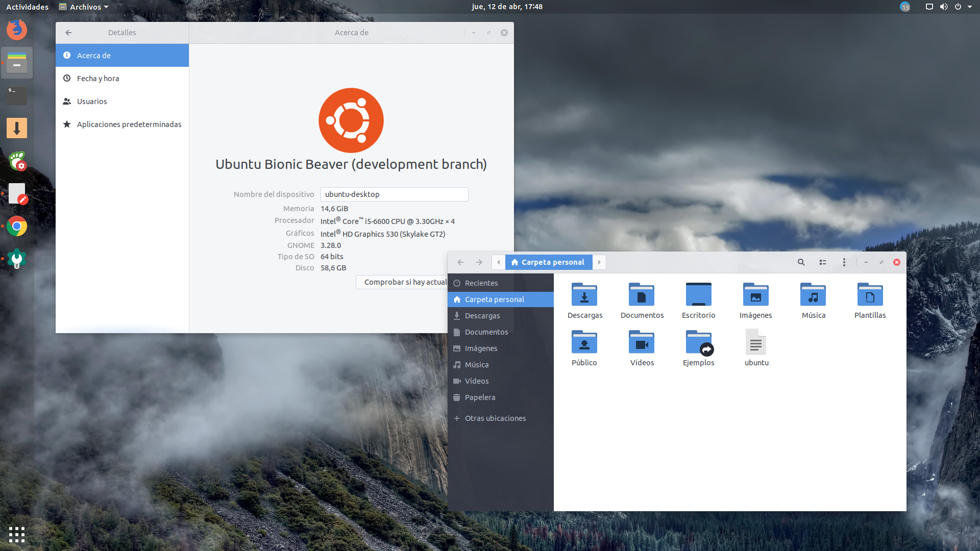The width and height of the screenshot is (980, 551).
Task: Select the Fecha y hora section
Action: point(98,78)
